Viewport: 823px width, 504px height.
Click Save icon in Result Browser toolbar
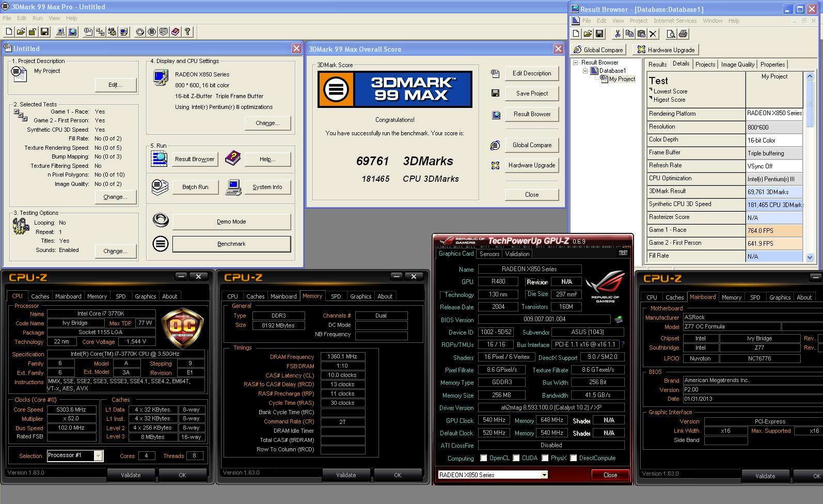[599, 34]
